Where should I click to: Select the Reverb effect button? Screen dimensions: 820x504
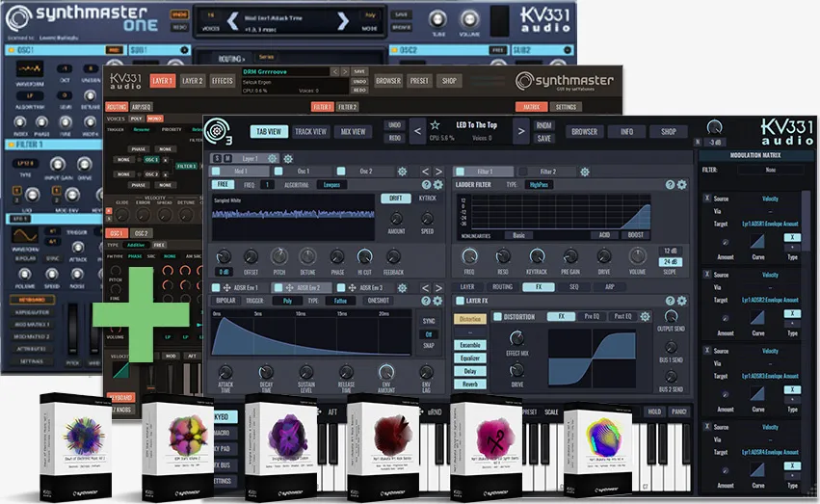[470, 385]
